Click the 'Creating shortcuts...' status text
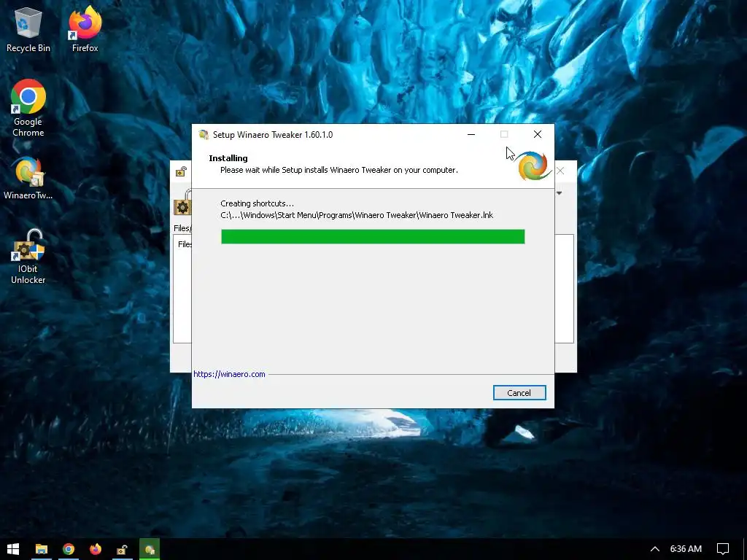This screenshot has height=560, width=747. tap(258, 203)
